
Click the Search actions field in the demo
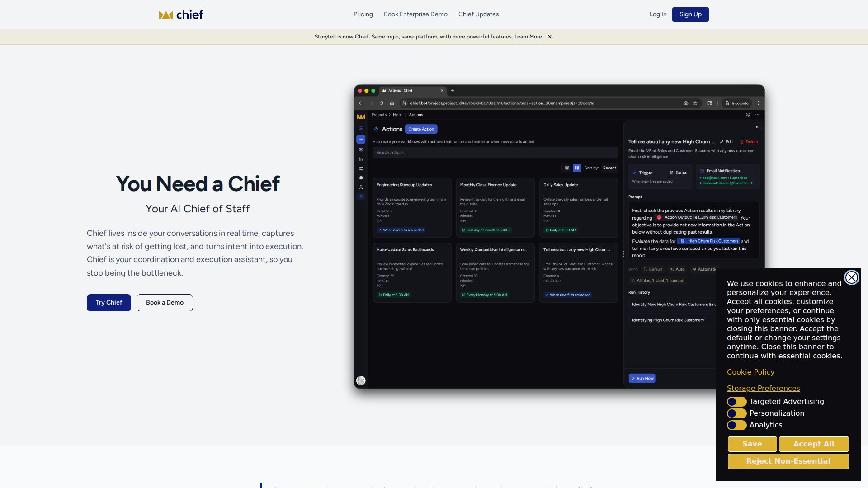tap(495, 153)
